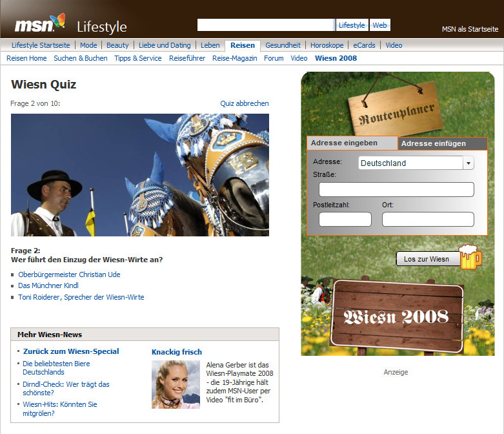This screenshot has width=504, height=434.
Task: Click the quiz horse photo
Action: pos(140,175)
